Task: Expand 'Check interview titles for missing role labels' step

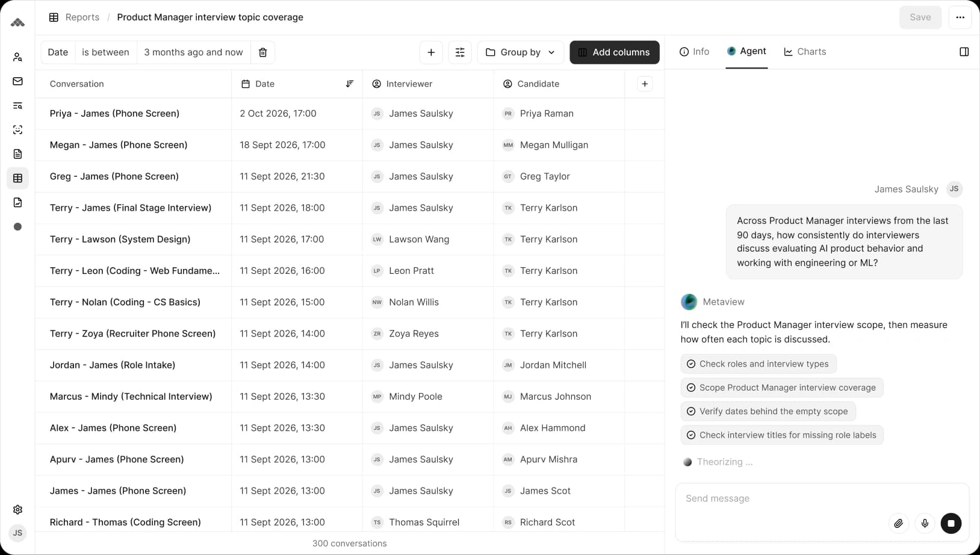Action: pos(782,435)
